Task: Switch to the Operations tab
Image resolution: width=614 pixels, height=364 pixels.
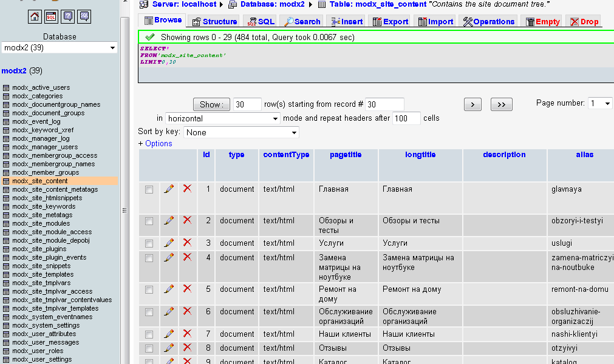Action: (488, 21)
